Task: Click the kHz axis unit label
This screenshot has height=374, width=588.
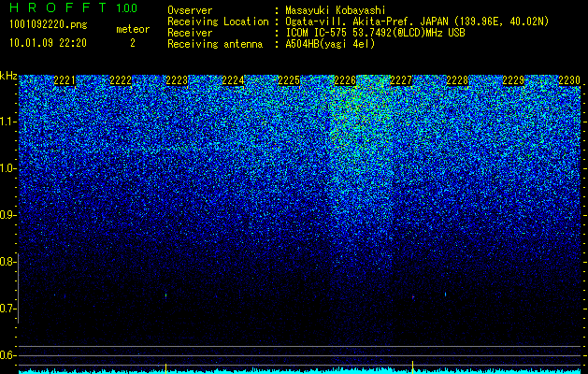Action: 8,76
